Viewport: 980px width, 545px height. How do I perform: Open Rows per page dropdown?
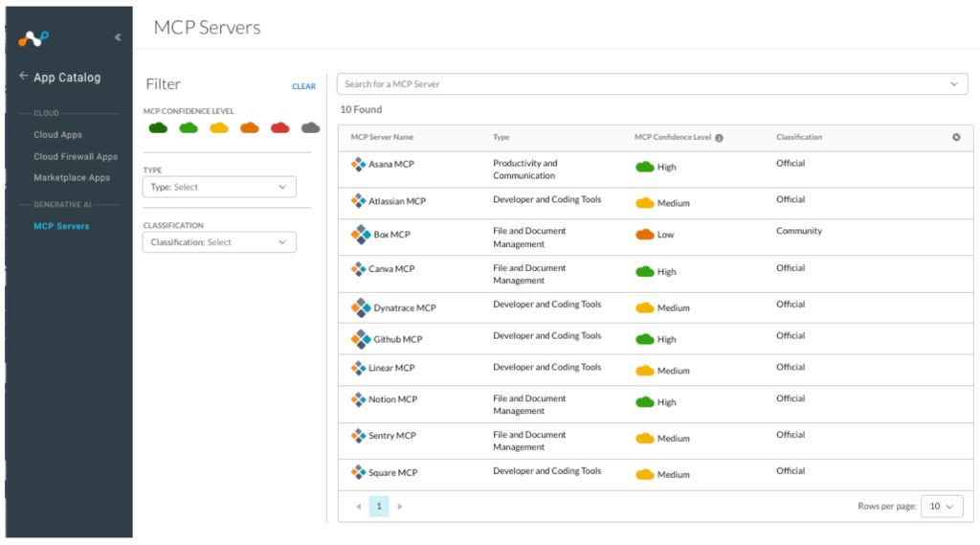pyautogui.click(x=942, y=506)
